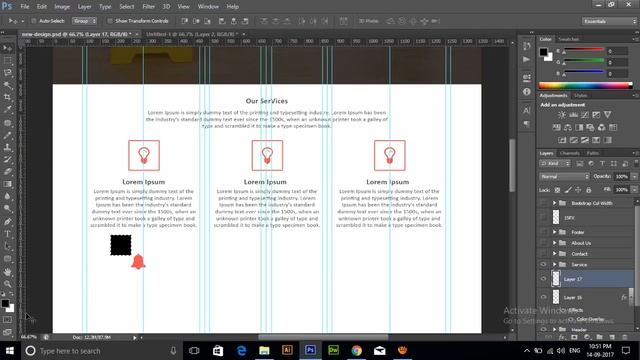Open Google Chrome from the taskbar
The image size is (640, 360).
tap(356, 350)
